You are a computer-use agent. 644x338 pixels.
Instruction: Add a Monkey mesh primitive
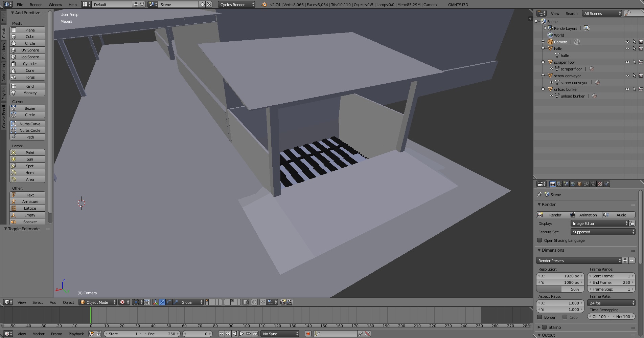(x=30, y=93)
